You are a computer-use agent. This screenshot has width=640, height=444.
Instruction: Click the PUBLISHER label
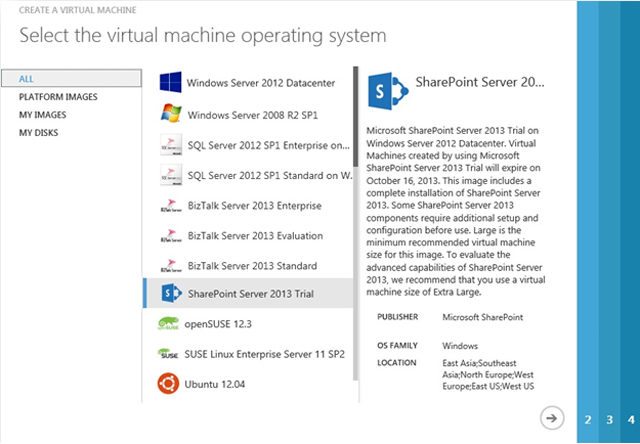coord(398,317)
